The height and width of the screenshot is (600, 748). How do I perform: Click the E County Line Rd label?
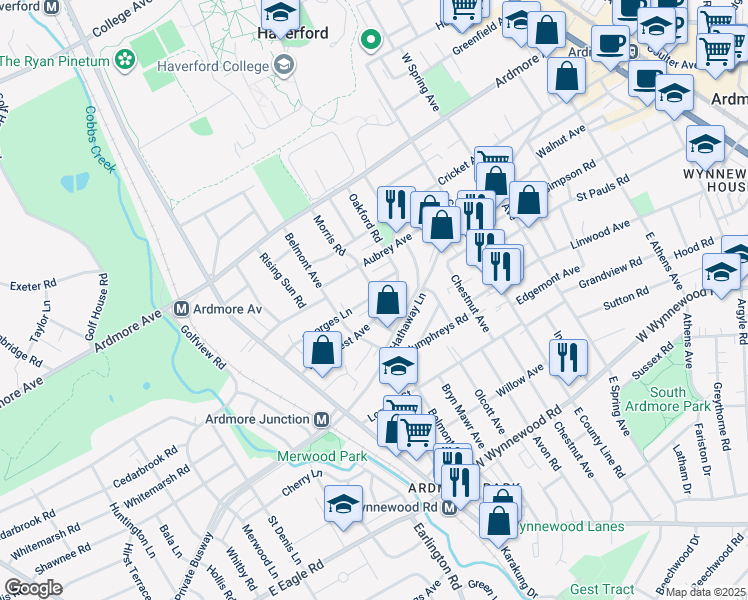pos(599,442)
